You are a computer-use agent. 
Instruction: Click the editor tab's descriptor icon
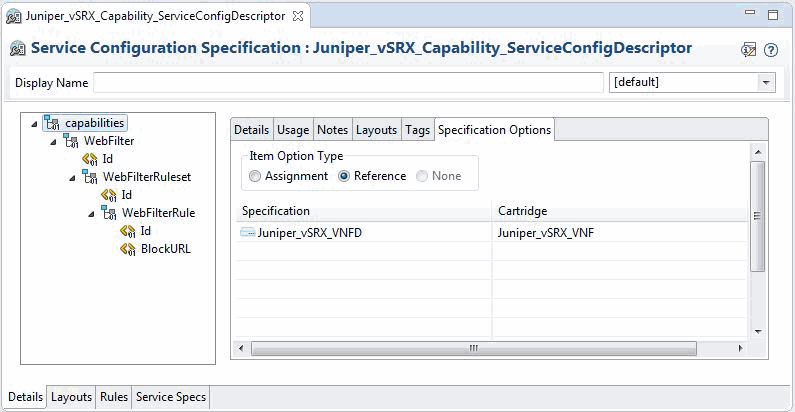click(14, 16)
